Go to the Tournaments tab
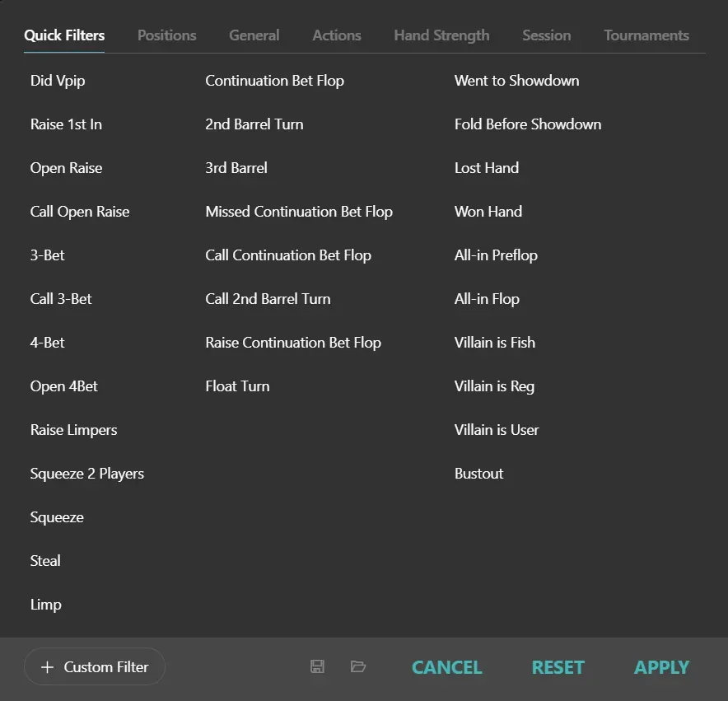 click(x=646, y=35)
